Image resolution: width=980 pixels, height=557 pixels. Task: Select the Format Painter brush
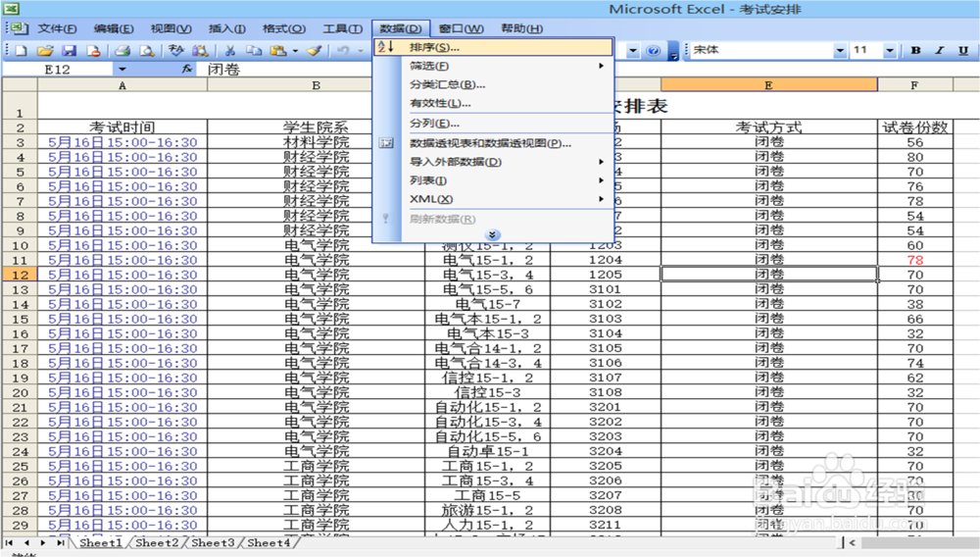(315, 51)
